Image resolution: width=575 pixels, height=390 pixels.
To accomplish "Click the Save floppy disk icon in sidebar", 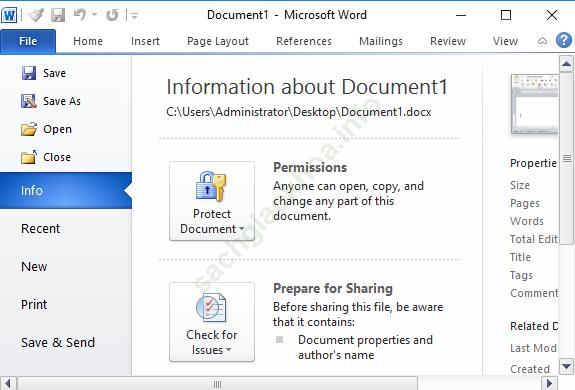I will 29,73.
